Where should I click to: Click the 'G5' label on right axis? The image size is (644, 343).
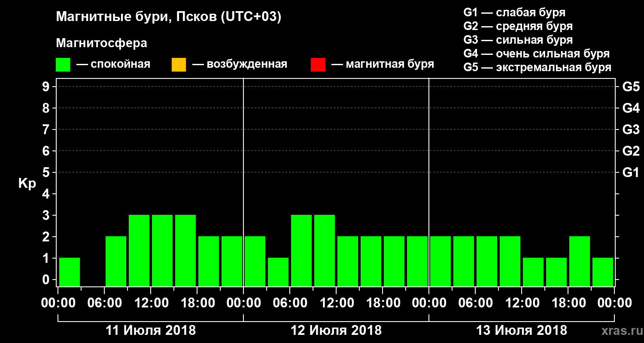click(631, 87)
